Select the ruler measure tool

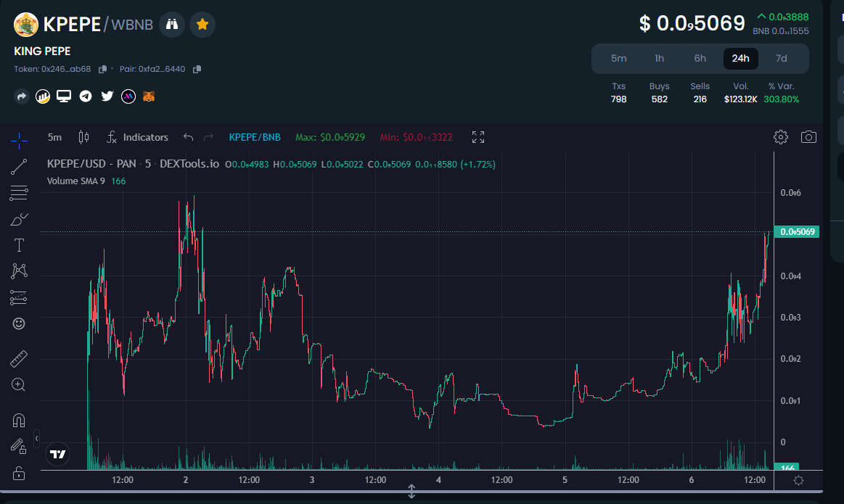click(x=19, y=359)
